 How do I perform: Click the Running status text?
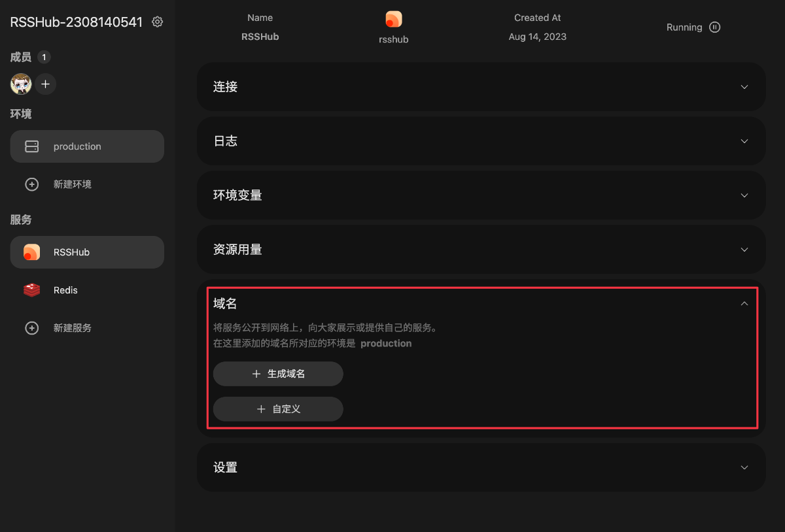click(684, 27)
